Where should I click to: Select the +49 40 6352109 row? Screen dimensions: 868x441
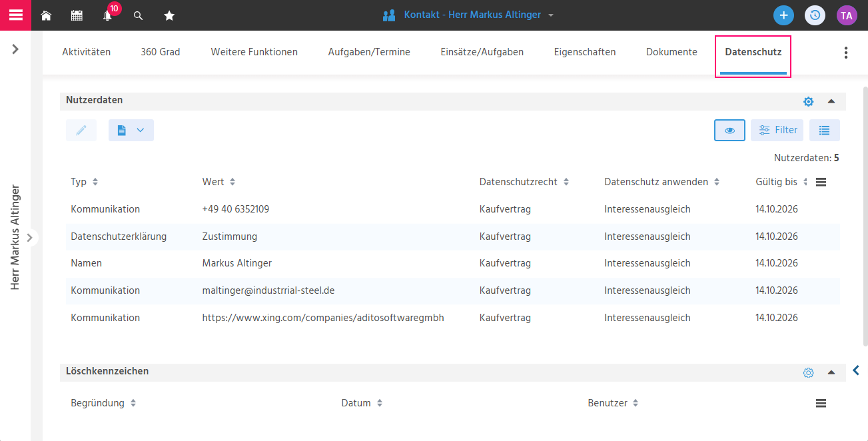click(x=452, y=209)
